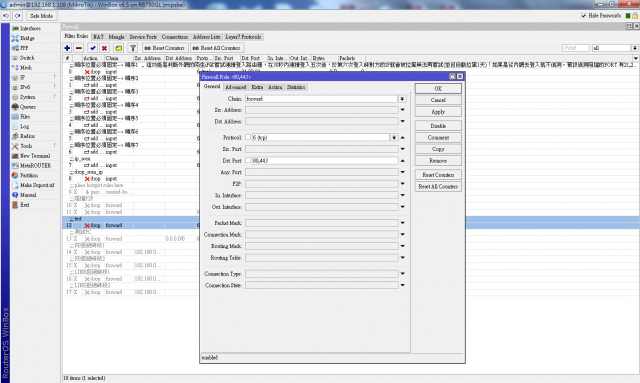Open the Chain dropdown
Image resolution: width=640 pixels, height=383 pixels.
(402, 99)
